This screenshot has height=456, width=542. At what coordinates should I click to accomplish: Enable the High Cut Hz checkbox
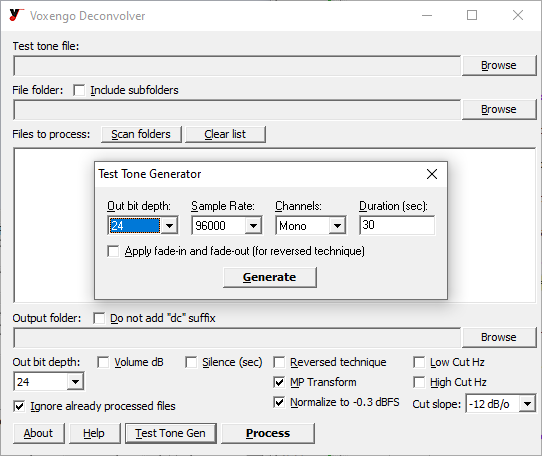[419, 382]
